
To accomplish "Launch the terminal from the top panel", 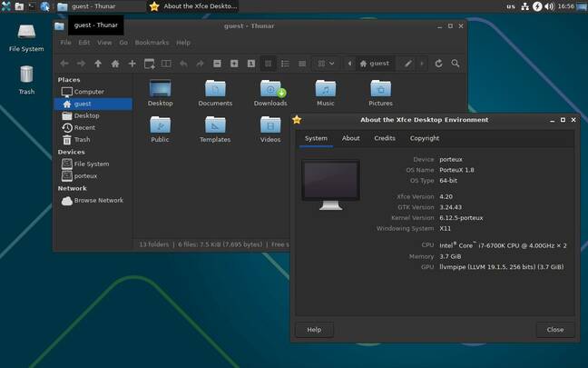I will (x=32, y=6).
